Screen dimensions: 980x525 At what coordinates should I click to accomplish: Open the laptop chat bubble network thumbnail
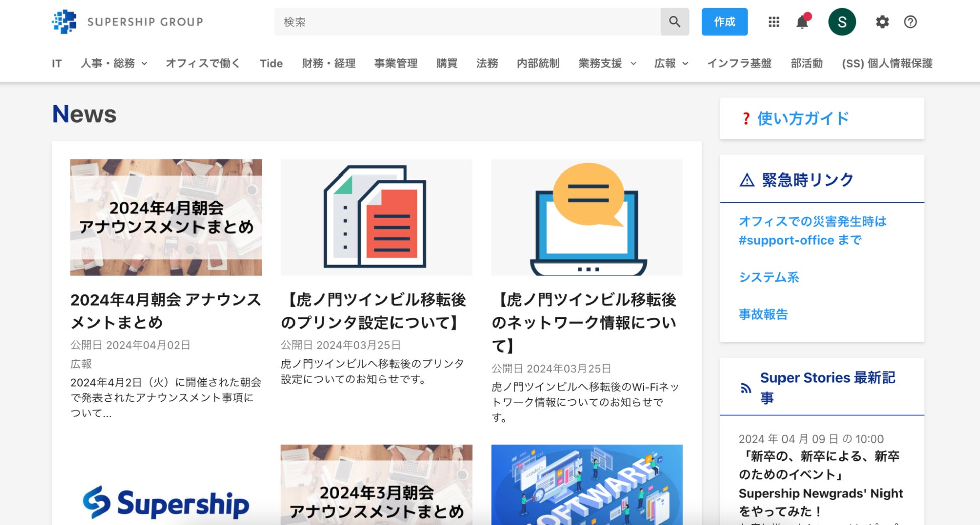(587, 218)
